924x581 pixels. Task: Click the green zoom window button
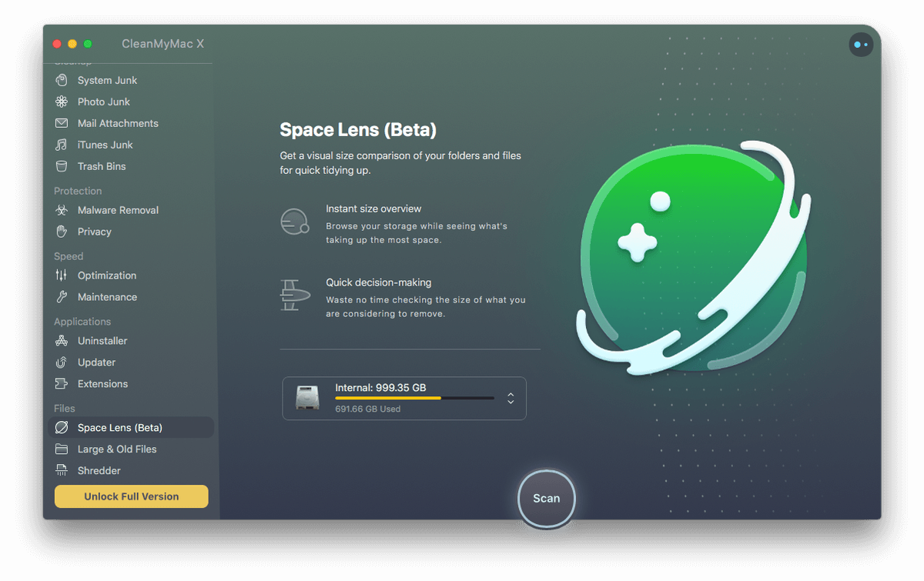tap(88, 44)
